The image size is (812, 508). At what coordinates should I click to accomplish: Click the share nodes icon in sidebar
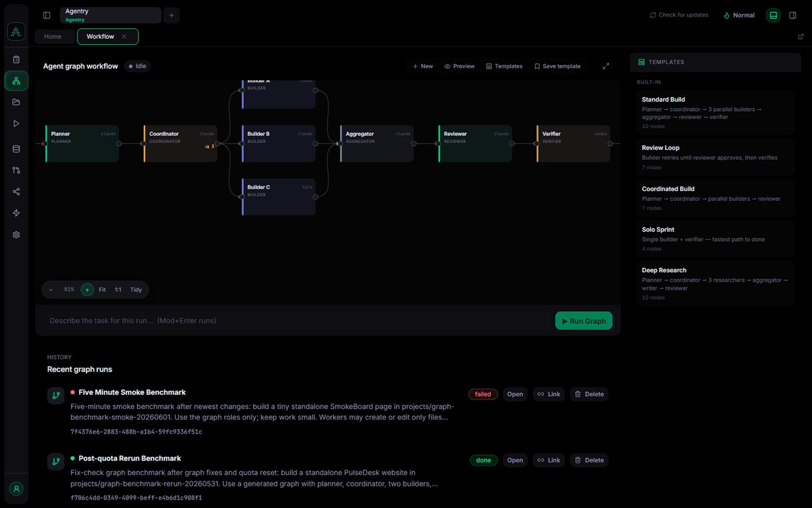coord(16,192)
